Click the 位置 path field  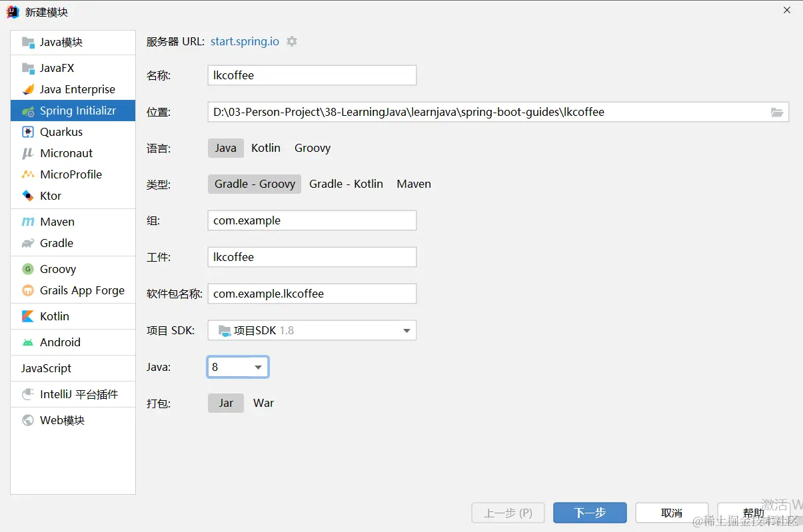pyautogui.click(x=498, y=112)
